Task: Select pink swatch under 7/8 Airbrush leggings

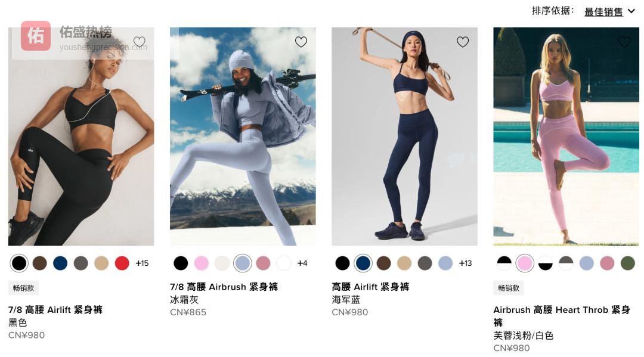Action: coord(202,263)
